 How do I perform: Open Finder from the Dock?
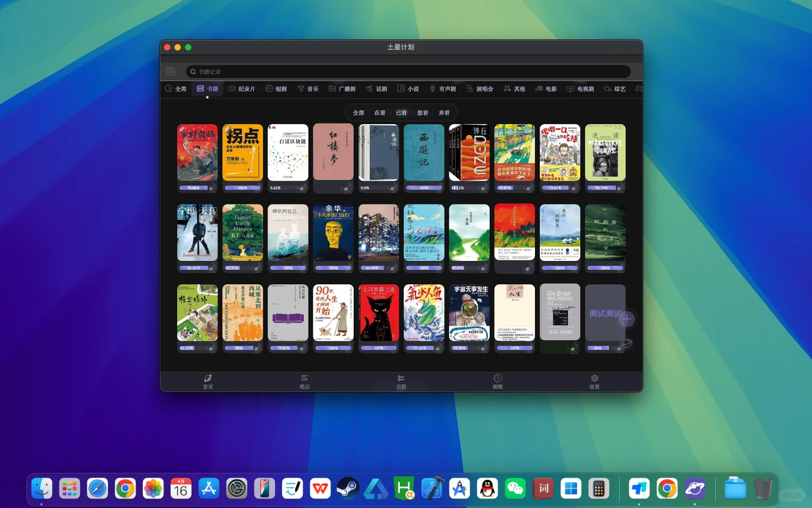[42, 489]
